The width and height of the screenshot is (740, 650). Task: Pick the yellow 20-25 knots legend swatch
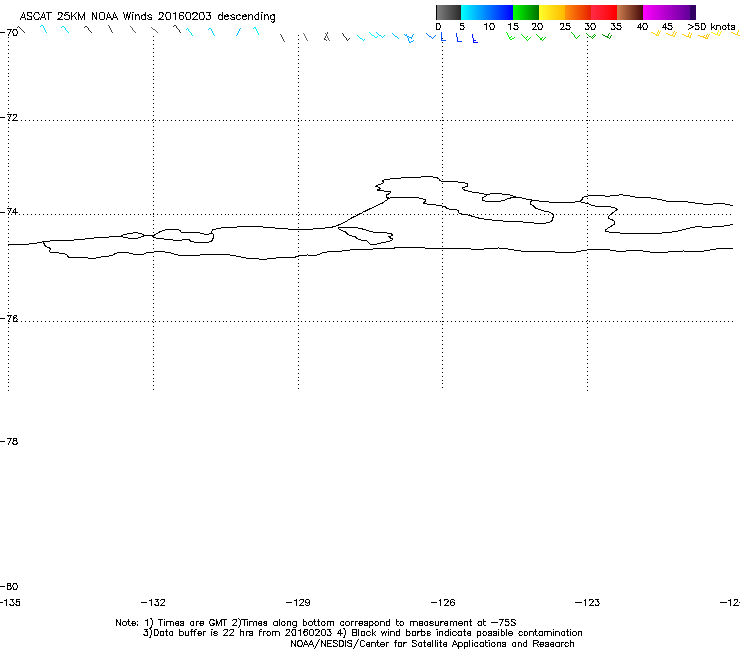[552, 12]
